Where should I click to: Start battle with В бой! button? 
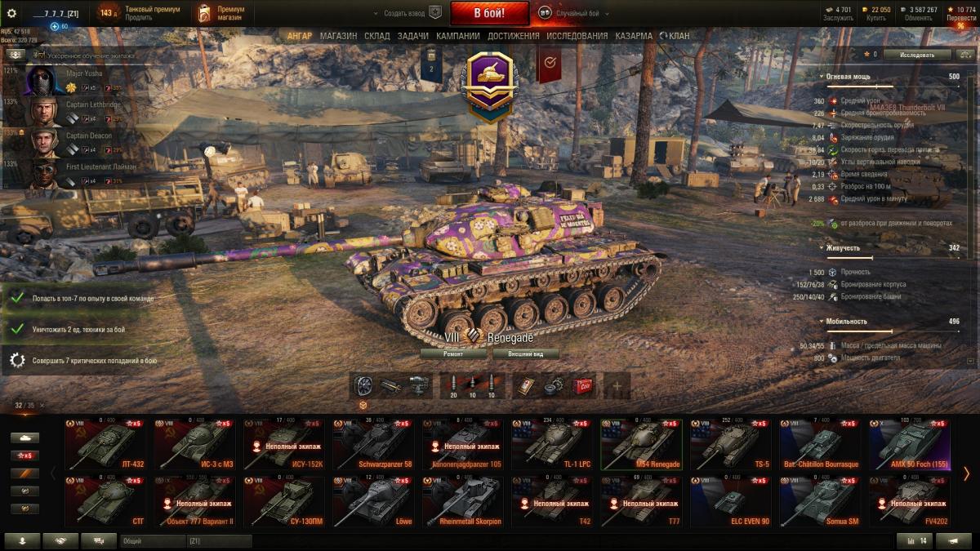[490, 13]
